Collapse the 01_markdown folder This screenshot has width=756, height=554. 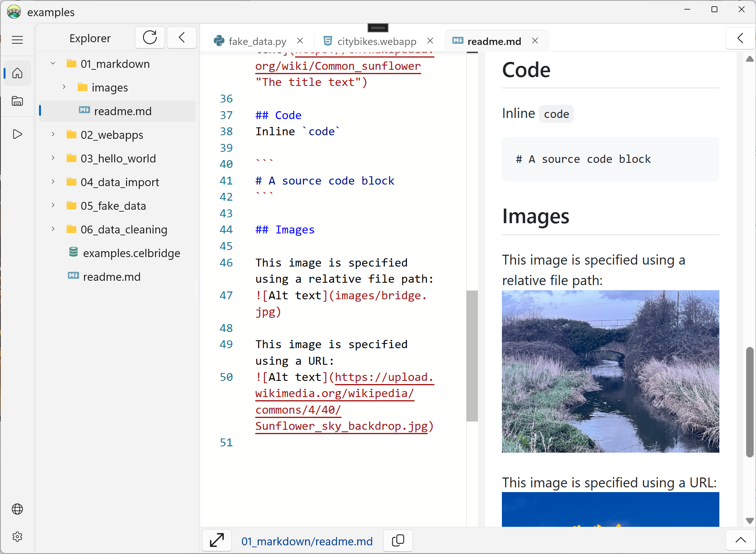53,63
